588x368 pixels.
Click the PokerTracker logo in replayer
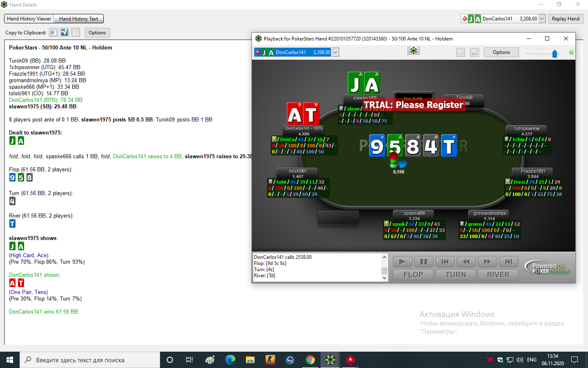pyautogui.click(x=547, y=267)
